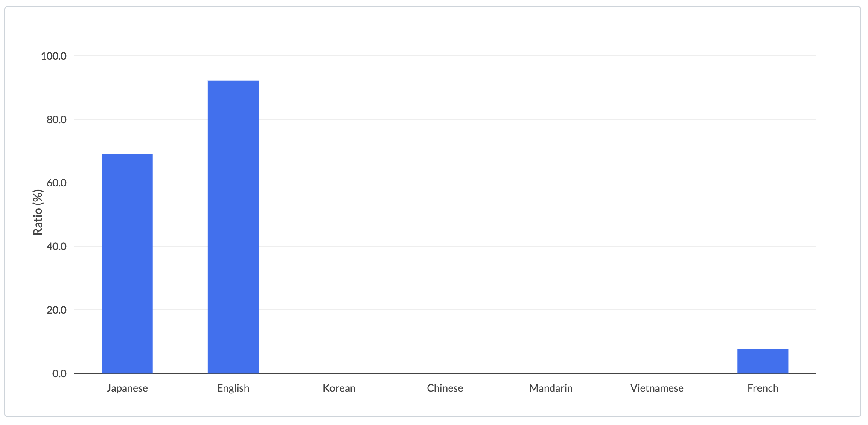The width and height of the screenshot is (868, 425).
Task: Click the English bar in chart
Action: [x=233, y=227]
